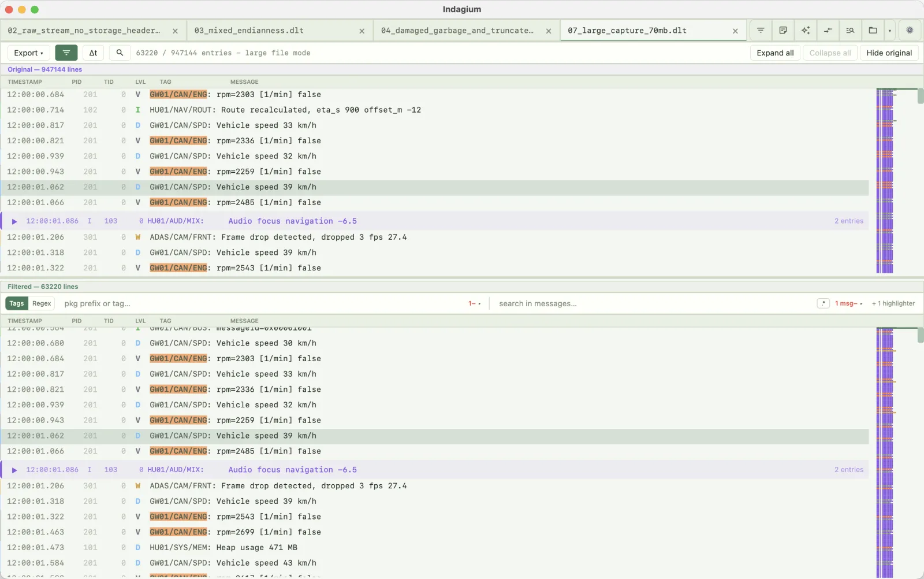The width and height of the screenshot is (924, 579).
Task: Open the list search icon in the toolbar
Action: [x=850, y=31]
